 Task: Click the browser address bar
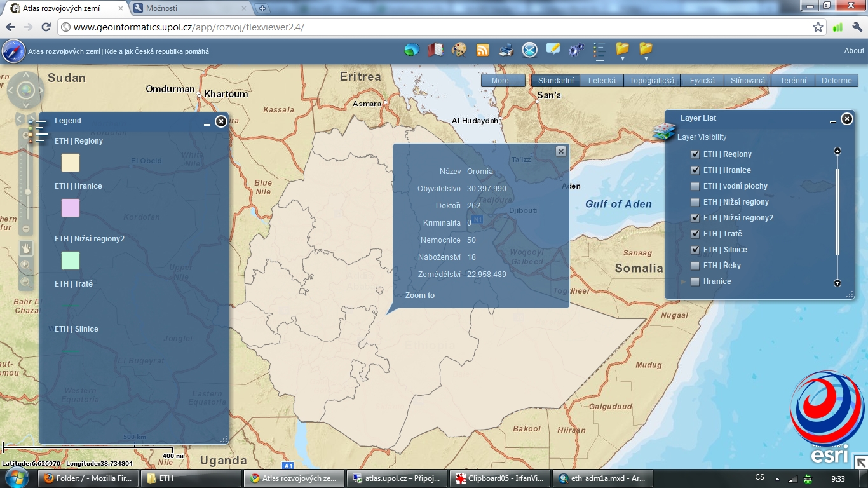point(441,27)
